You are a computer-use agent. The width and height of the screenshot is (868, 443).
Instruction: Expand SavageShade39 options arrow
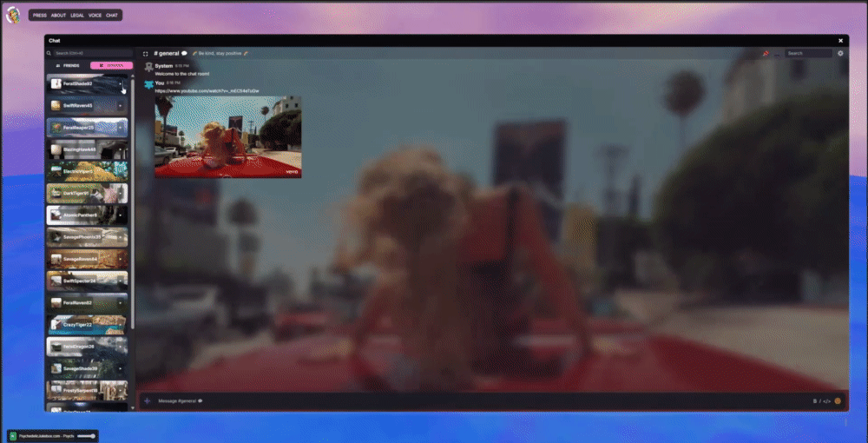(120, 368)
